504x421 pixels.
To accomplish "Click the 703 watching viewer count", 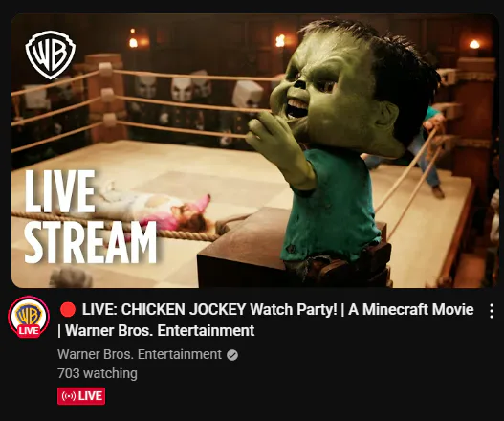I will 98,373.
